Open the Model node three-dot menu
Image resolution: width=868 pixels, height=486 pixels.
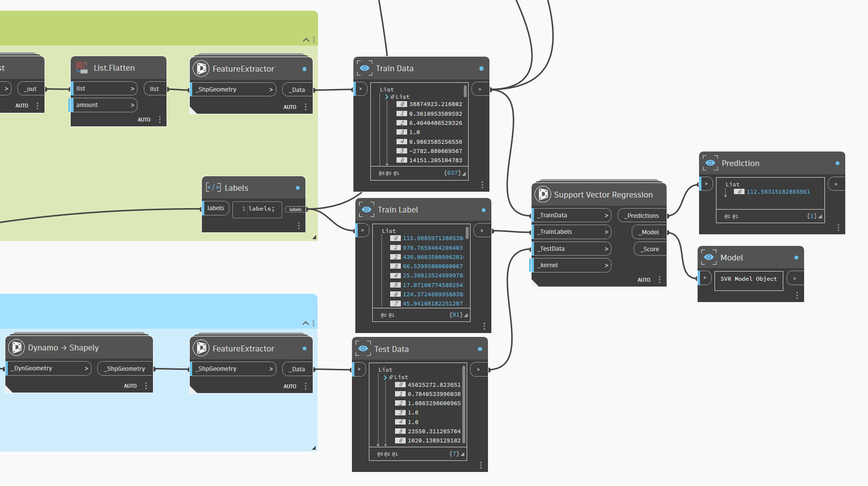(x=797, y=295)
